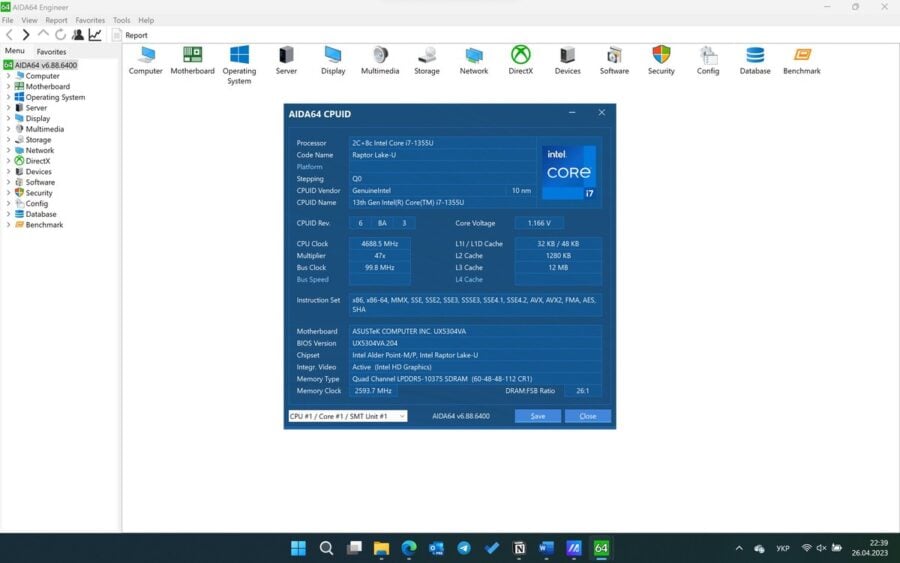Open the DirectX category icon
Viewport: 900px width, 563px height.
[521, 60]
